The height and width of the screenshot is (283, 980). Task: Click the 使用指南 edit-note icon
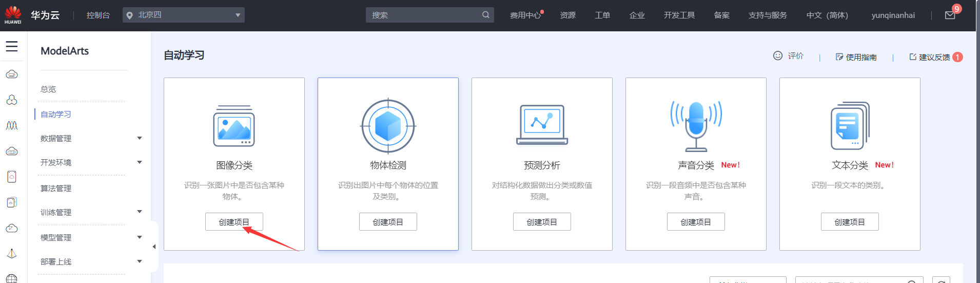839,56
